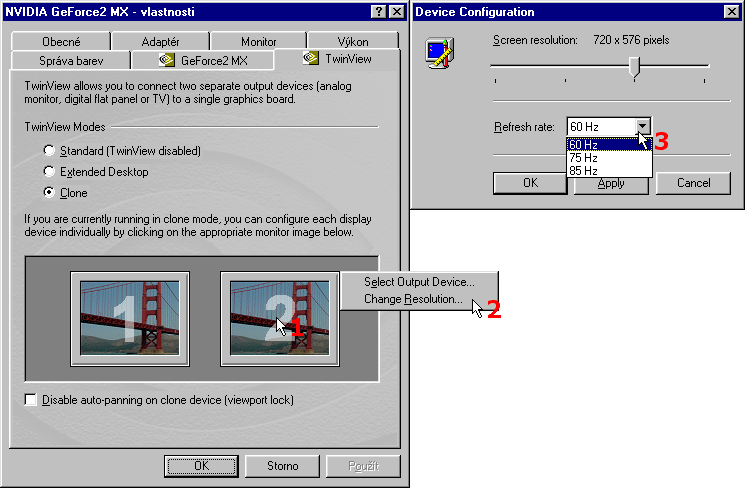Click the Storno button
The width and height of the screenshot is (745, 488).
point(283,466)
